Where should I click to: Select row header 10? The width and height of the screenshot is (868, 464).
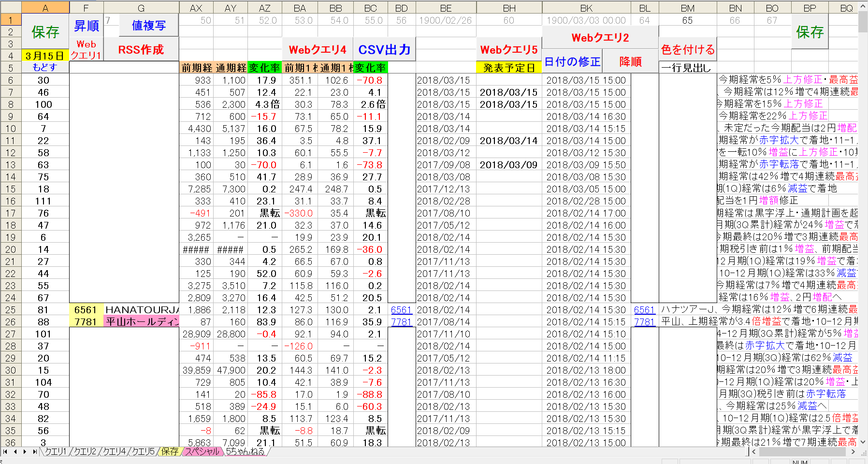click(x=11, y=129)
